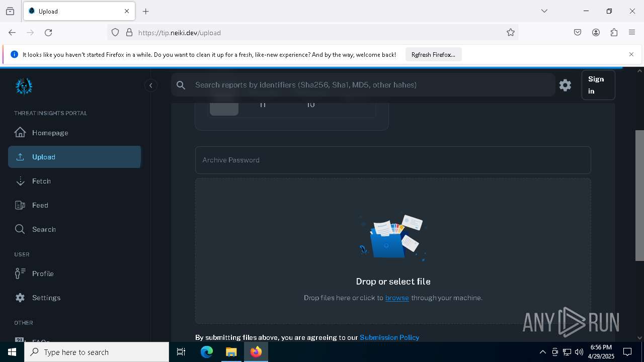Open Task View on the taskbar
This screenshot has width=644, height=362.
pyautogui.click(x=181, y=352)
